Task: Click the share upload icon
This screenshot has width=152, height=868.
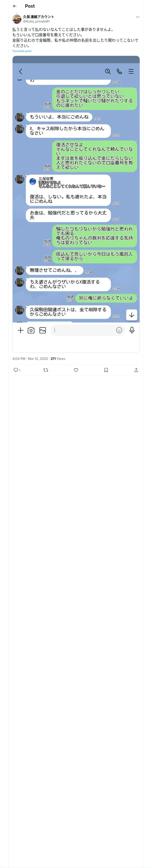Action: pos(136,370)
